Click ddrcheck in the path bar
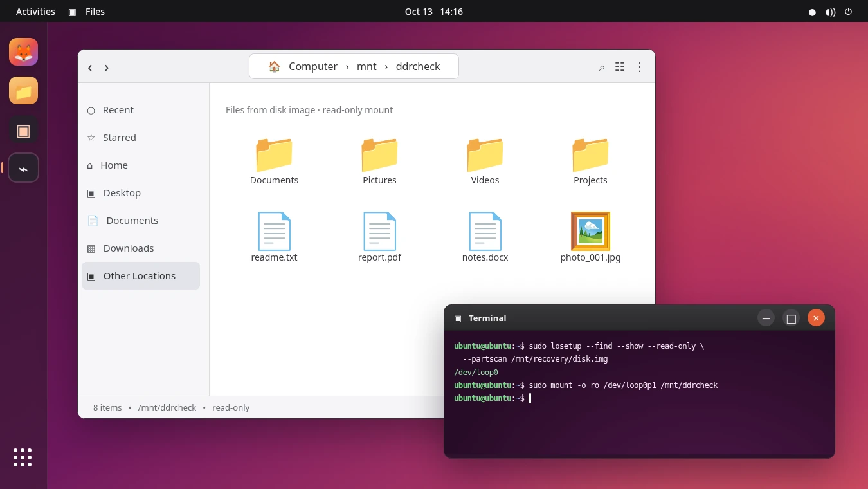This screenshot has width=868, height=489. click(x=418, y=66)
